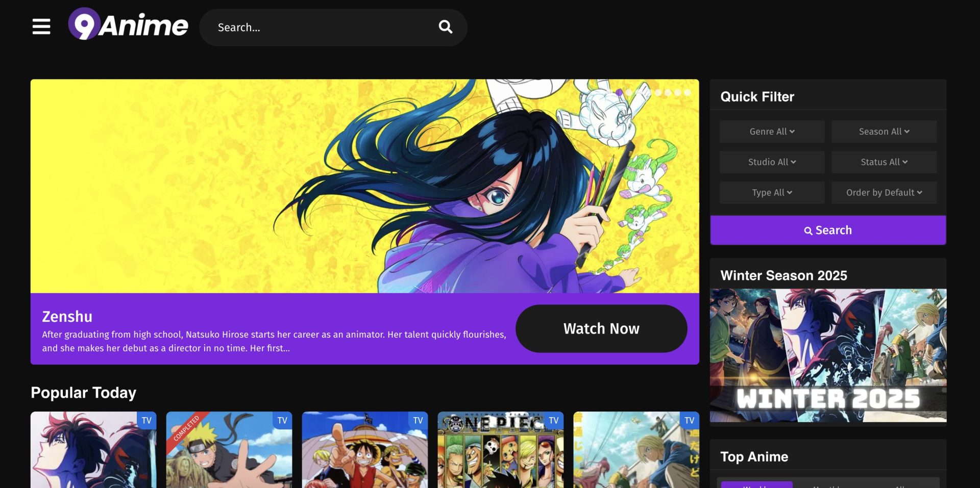
Task: Expand the Studio All filter
Action: coord(771,162)
